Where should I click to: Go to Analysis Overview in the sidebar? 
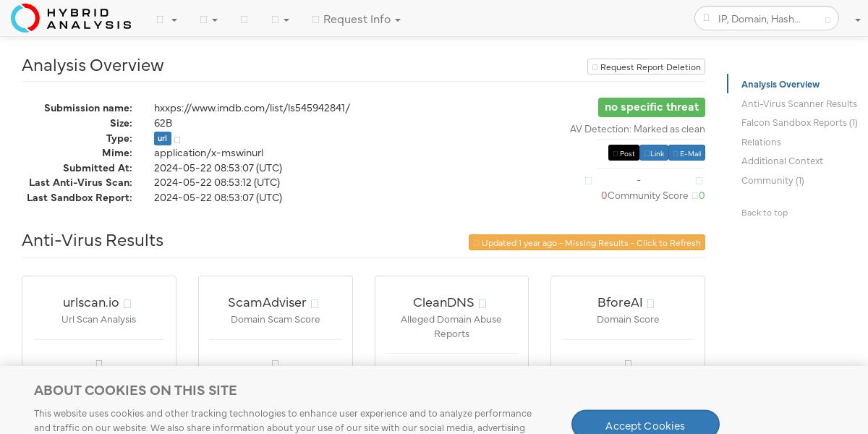(x=780, y=85)
